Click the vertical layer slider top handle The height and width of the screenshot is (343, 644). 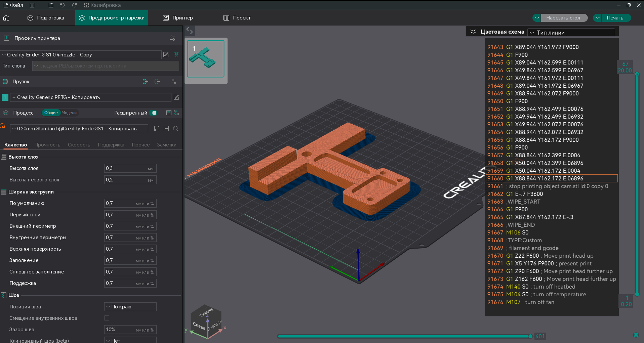[637, 74]
